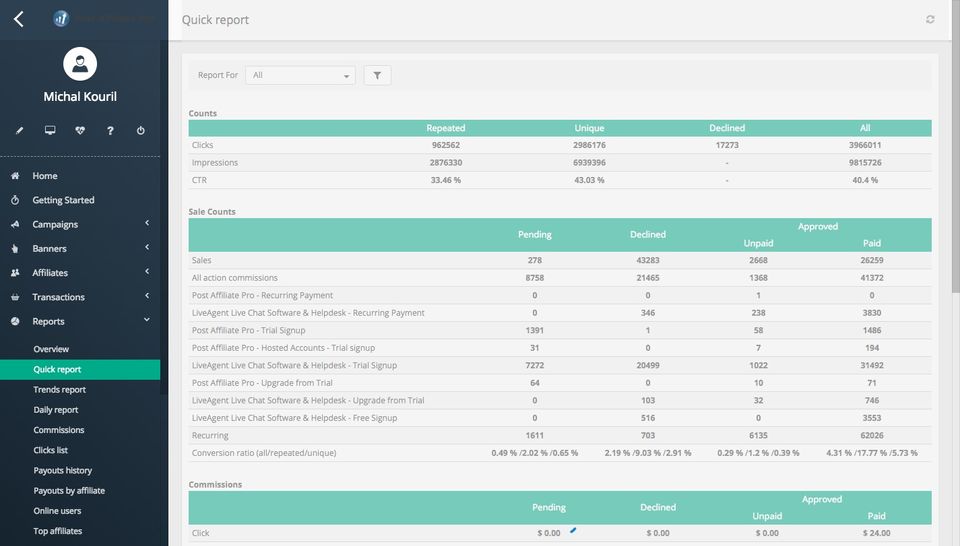Image resolution: width=960 pixels, height=546 pixels.
Task: Open help question mark icon
Action: point(110,130)
